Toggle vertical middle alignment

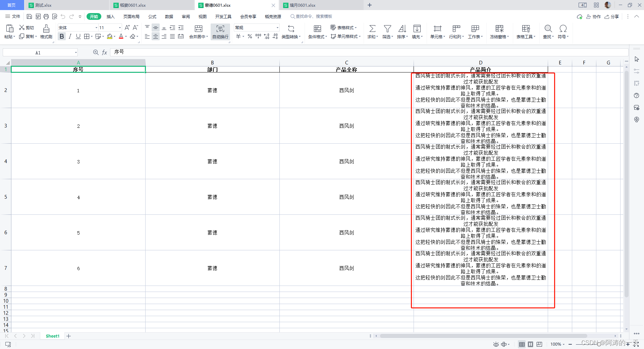156,28
